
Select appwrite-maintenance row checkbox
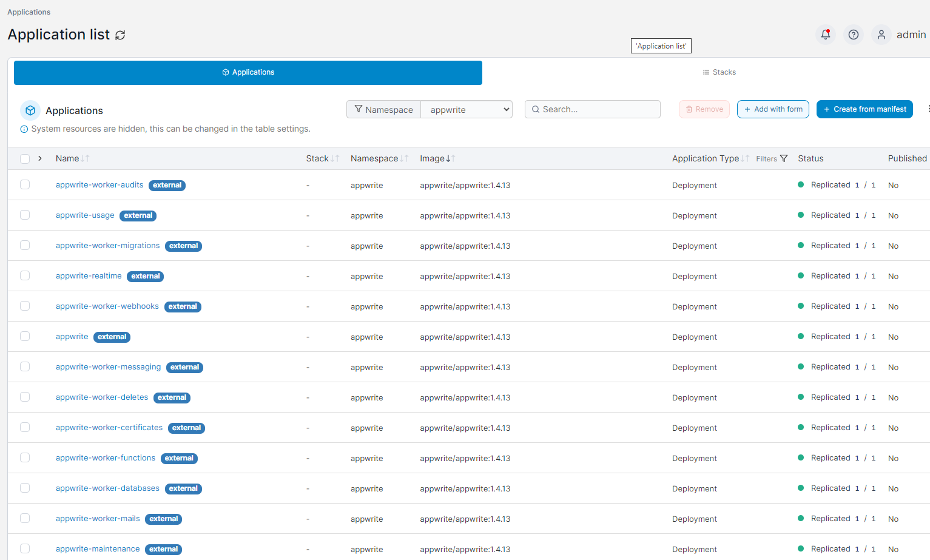(x=25, y=548)
